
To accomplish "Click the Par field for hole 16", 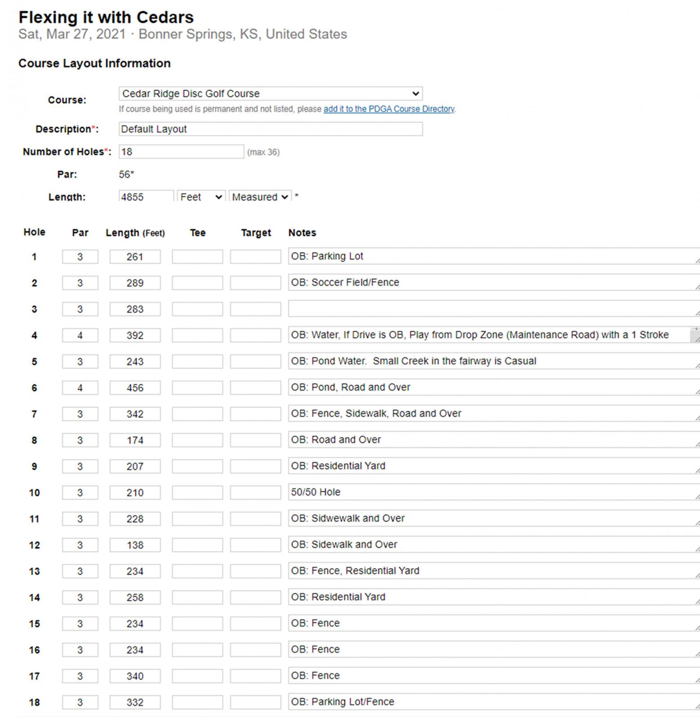I will tap(80, 650).
